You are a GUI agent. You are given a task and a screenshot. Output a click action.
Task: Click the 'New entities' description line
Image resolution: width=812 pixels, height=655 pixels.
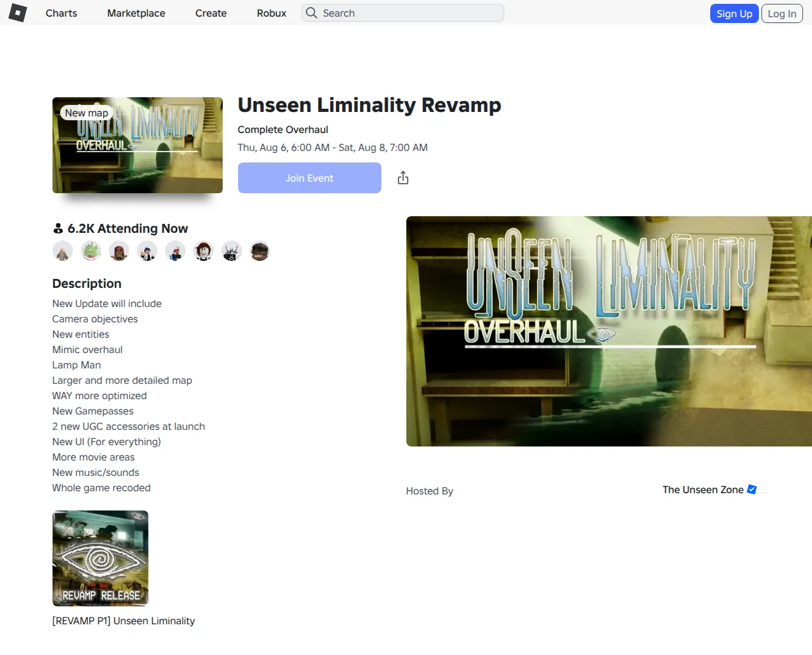click(81, 334)
